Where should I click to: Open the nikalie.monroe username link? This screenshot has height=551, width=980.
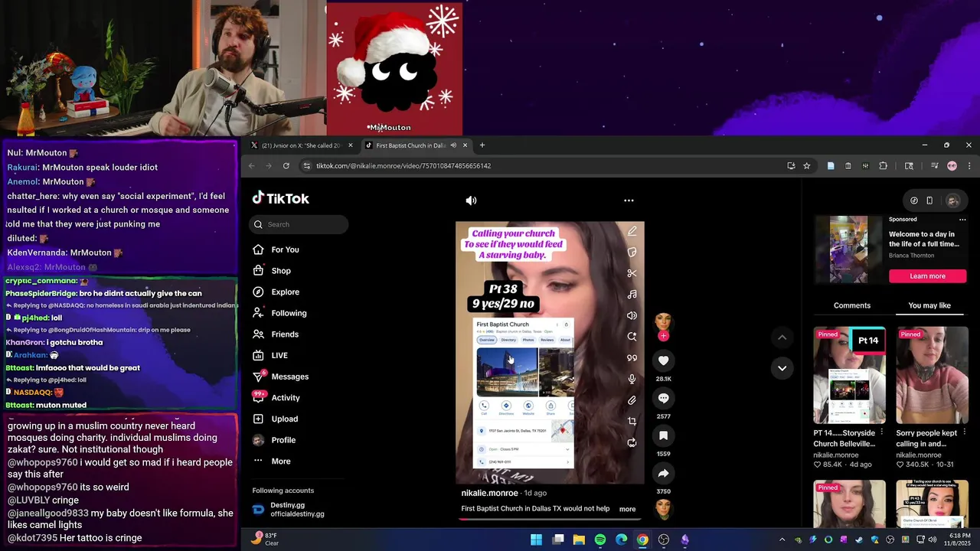pos(489,494)
